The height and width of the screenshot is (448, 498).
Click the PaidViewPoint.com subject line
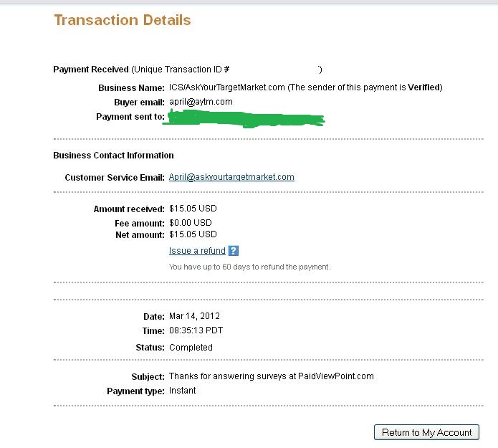click(271, 376)
